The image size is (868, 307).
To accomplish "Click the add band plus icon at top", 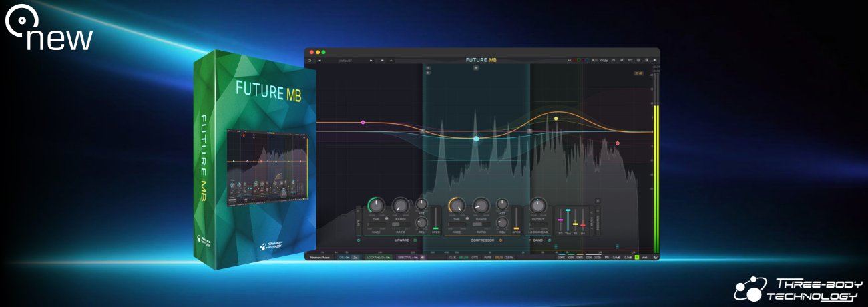I will tap(476, 67).
